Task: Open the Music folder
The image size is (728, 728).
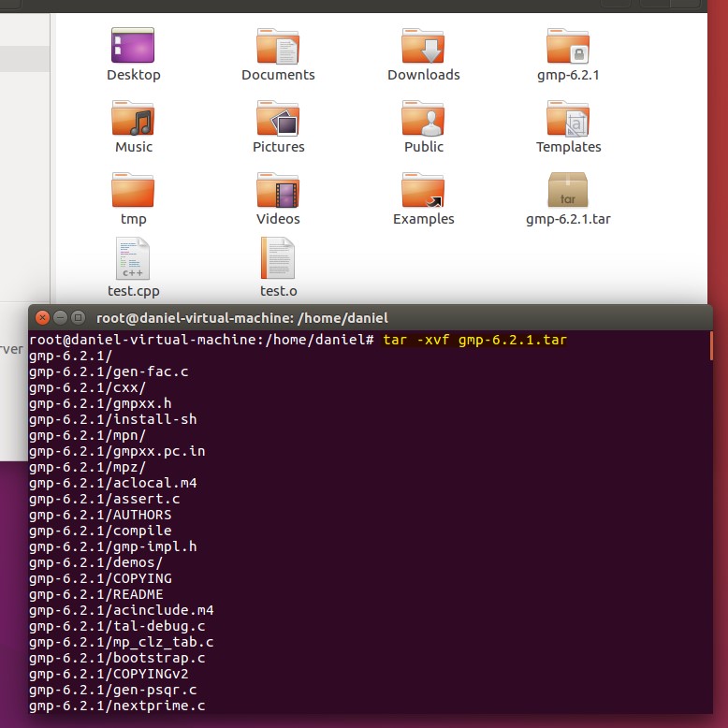Action: (133, 120)
